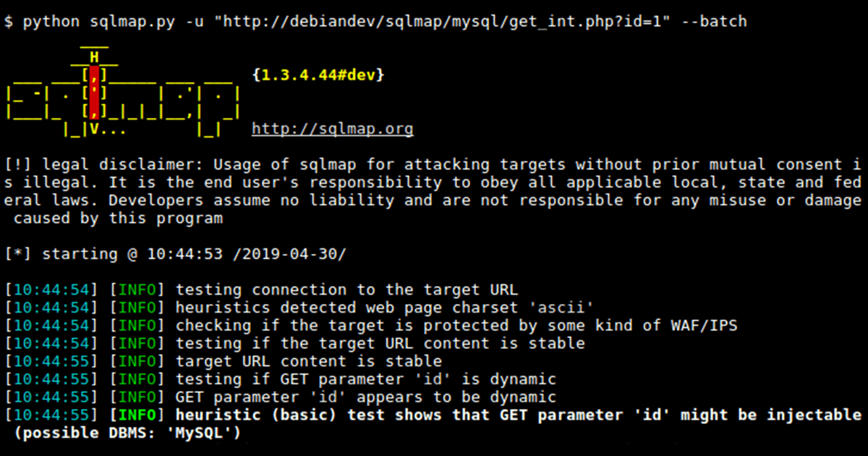Click the [*] starting marker

pyautogui.click(x=14, y=254)
